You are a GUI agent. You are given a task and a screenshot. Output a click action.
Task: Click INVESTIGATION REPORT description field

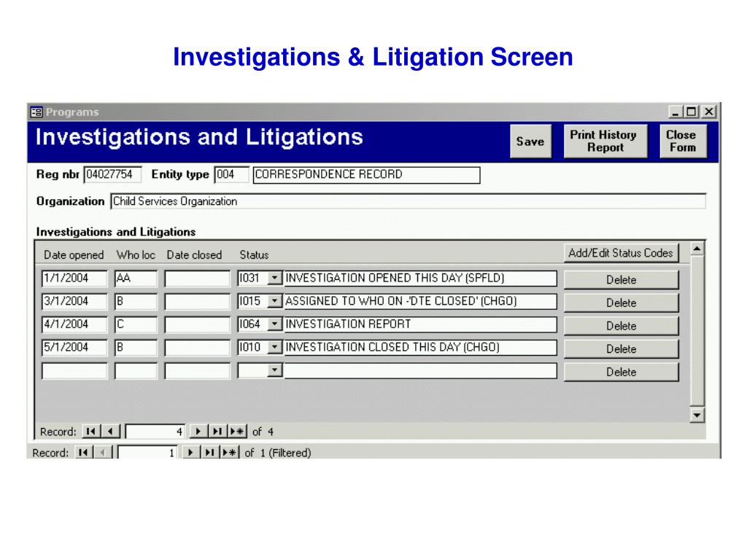pyautogui.click(x=420, y=324)
